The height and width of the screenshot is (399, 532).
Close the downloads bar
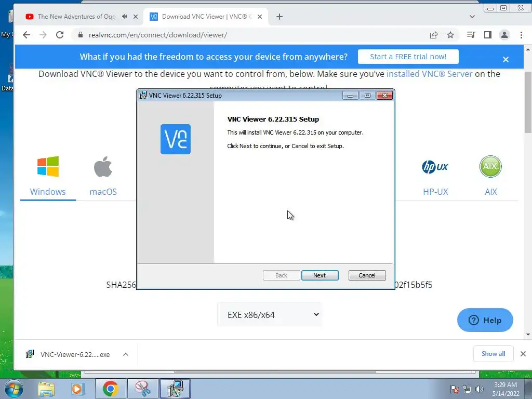tap(523, 354)
